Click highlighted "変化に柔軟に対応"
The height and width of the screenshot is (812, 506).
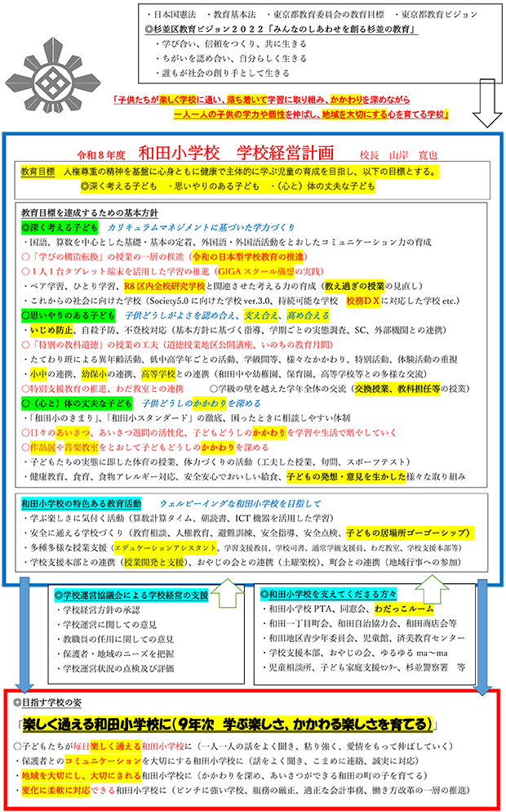coord(55,791)
